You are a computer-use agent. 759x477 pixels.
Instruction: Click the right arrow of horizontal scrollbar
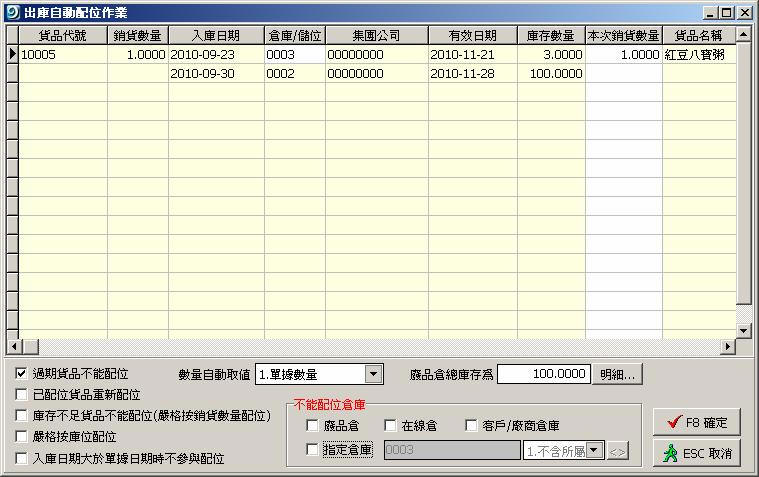[727, 346]
